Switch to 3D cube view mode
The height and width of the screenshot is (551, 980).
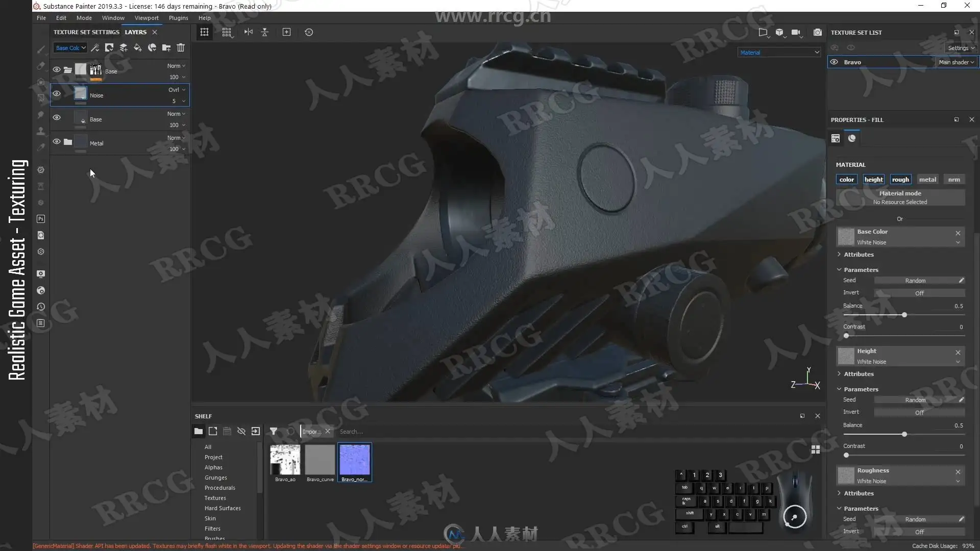coord(780,33)
